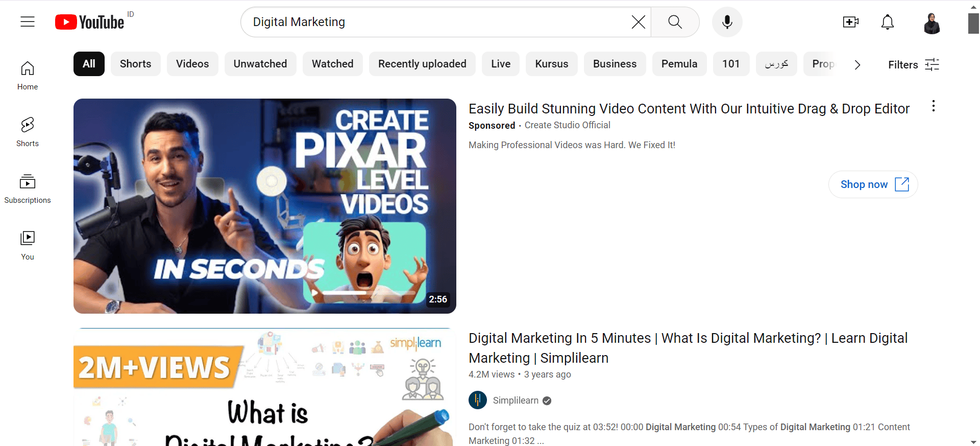The height and width of the screenshot is (446, 980).
Task: Open the notifications bell
Action: click(x=888, y=22)
